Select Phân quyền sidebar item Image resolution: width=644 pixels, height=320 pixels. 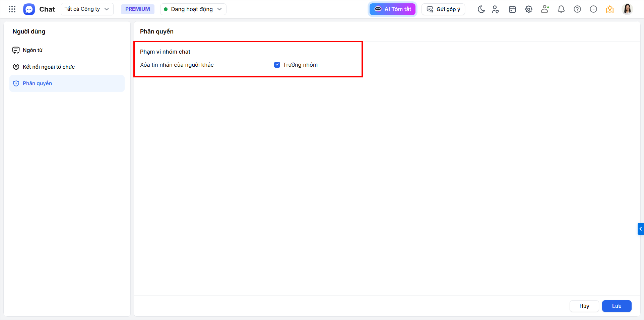click(67, 83)
